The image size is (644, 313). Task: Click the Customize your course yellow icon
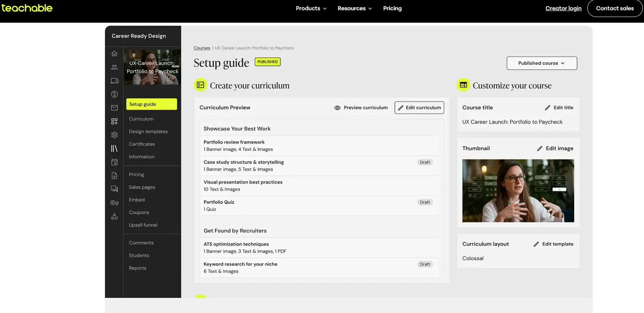click(x=463, y=85)
